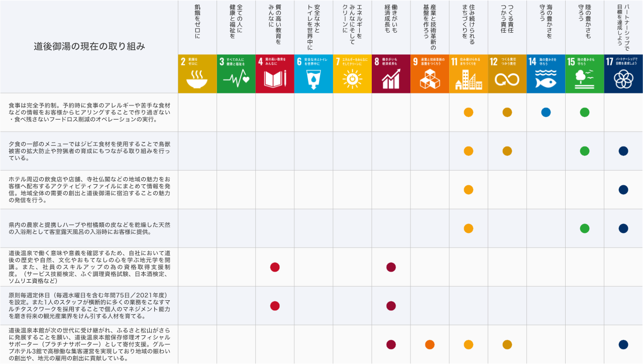The width and height of the screenshot is (643, 364).
Task: Click the gold SDG 12 dot in ジビエ row
Action: 507,151
